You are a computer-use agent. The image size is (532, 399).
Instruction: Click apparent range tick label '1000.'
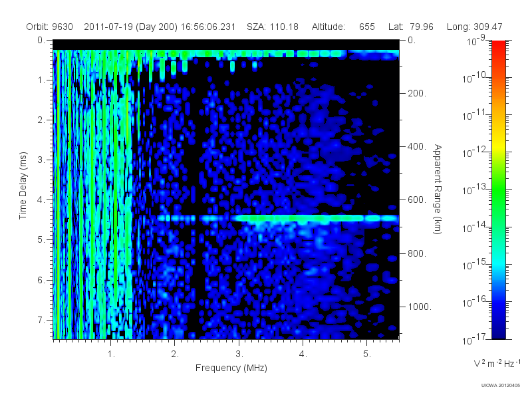point(420,307)
